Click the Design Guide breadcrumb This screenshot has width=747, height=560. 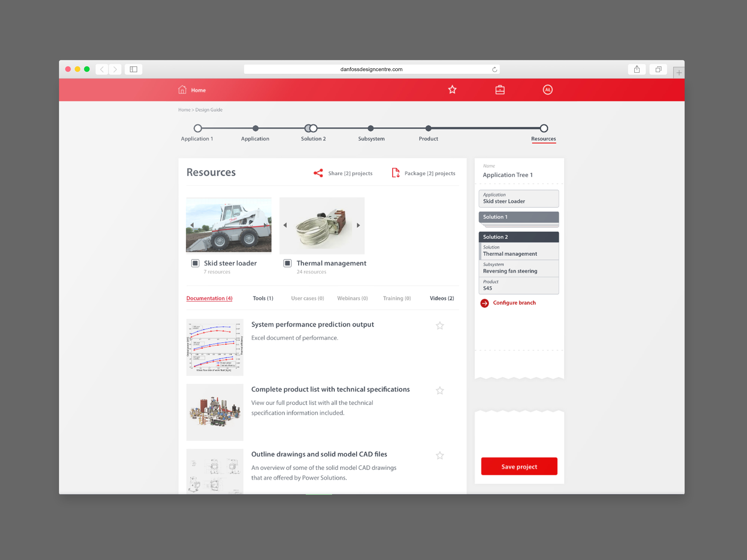tap(209, 110)
